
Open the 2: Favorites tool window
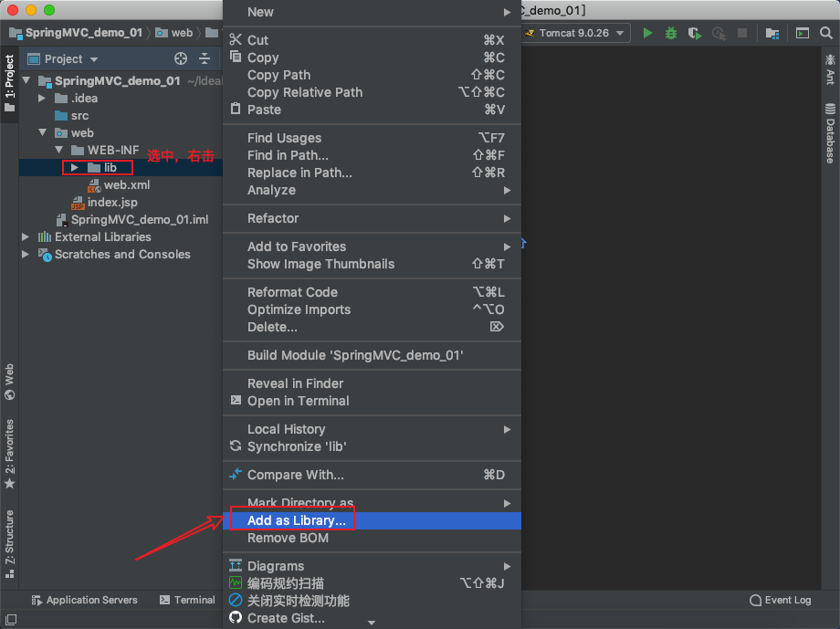10,454
